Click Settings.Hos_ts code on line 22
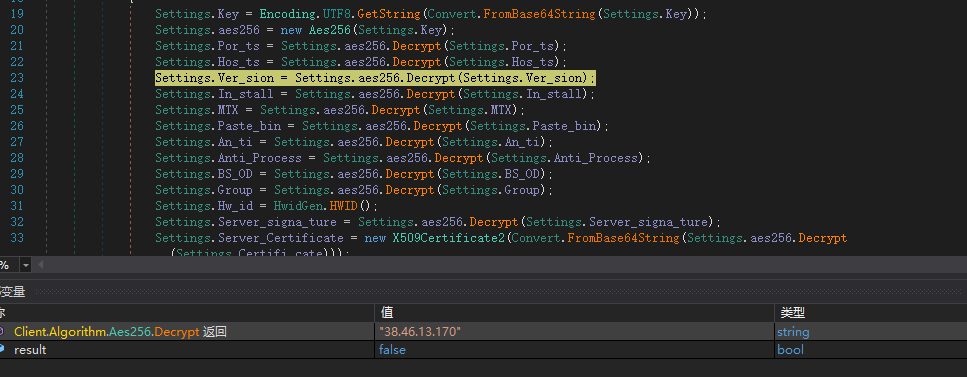The image size is (967, 377). click(360, 62)
